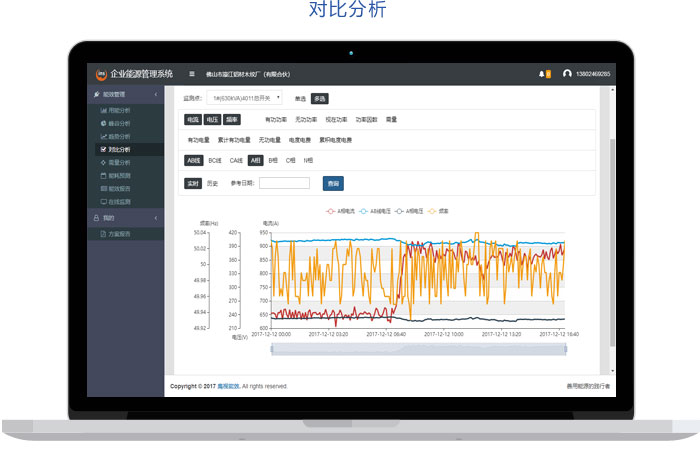700x474 pixels.
Task: Click the line chart icon for 趋势分析
Action: [104, 136]
